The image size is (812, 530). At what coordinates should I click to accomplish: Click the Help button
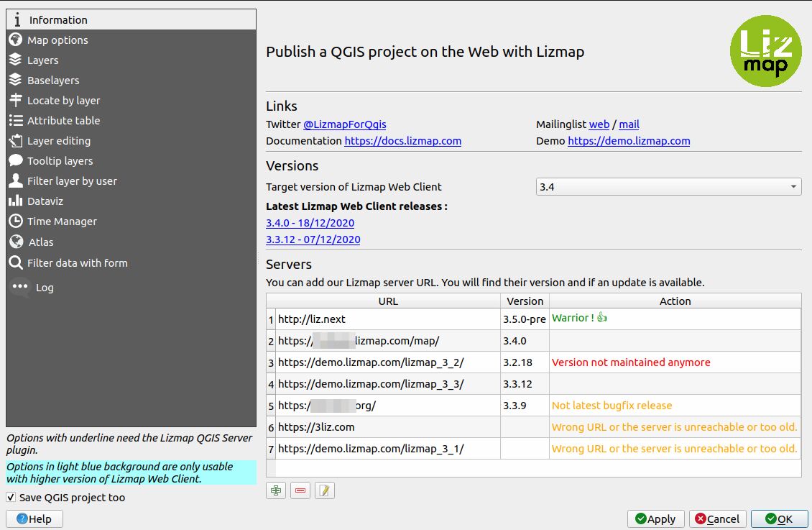34,518
